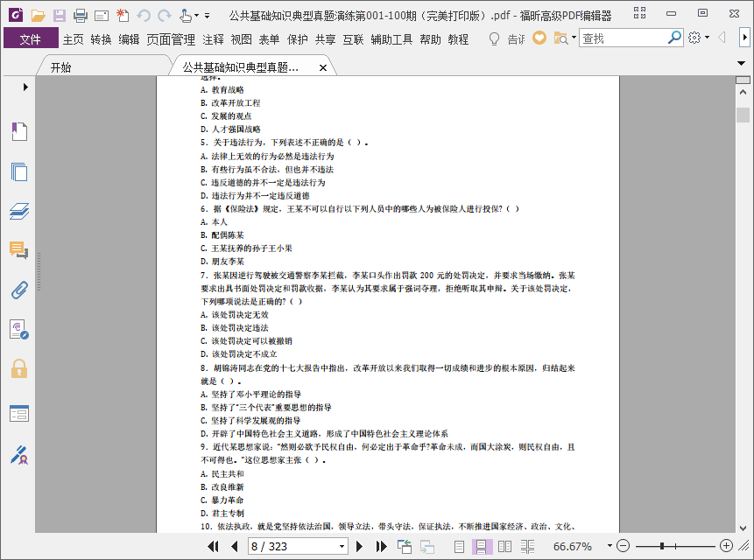Open the 教程 ribbon tab
The height and width of the screenshot is (560, 754).
(458, 39)
